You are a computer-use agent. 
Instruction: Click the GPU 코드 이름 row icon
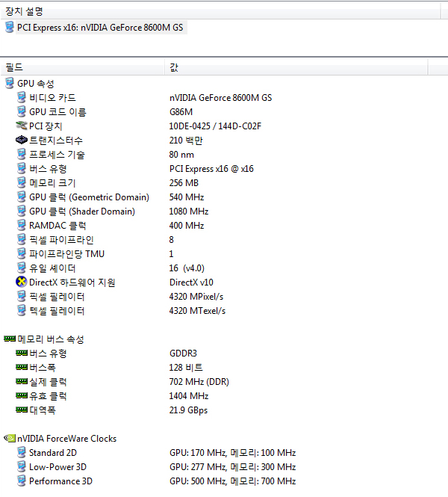(22, 111)
